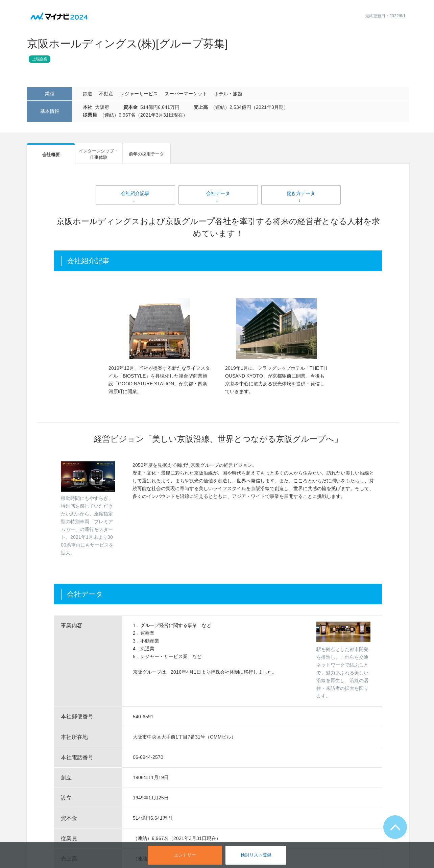
Task: Click the 検討リスト登録 button
Action: (256, 855)
